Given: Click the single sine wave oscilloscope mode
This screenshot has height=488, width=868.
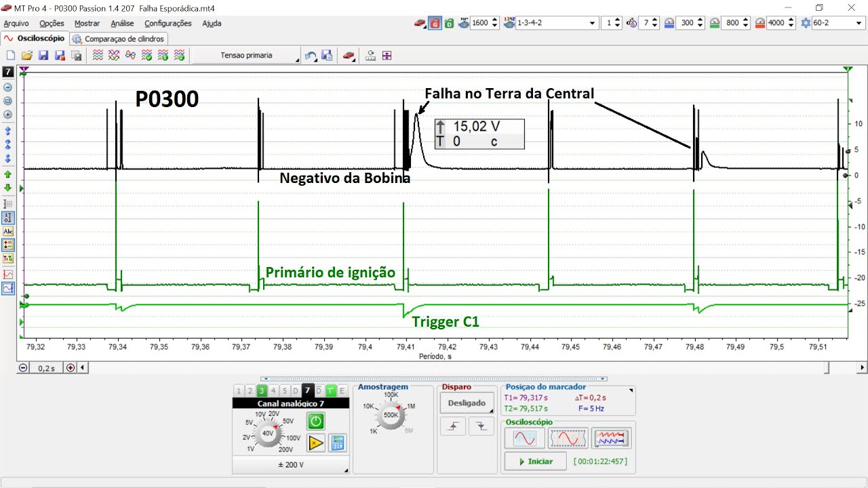Looking at the screenshot, I should pos(524,439).
